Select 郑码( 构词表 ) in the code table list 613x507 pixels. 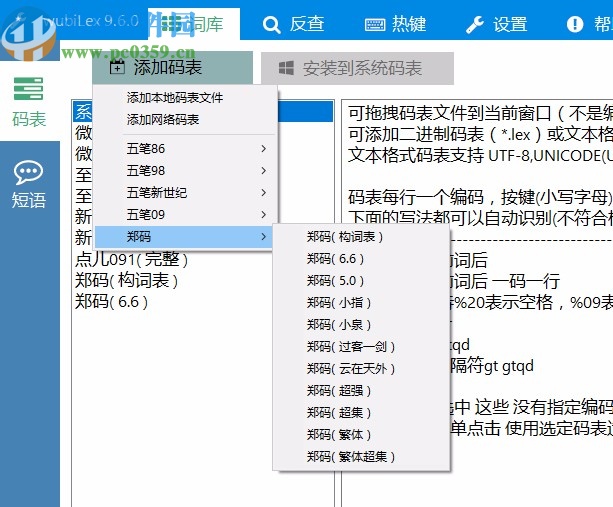[126, 280]
